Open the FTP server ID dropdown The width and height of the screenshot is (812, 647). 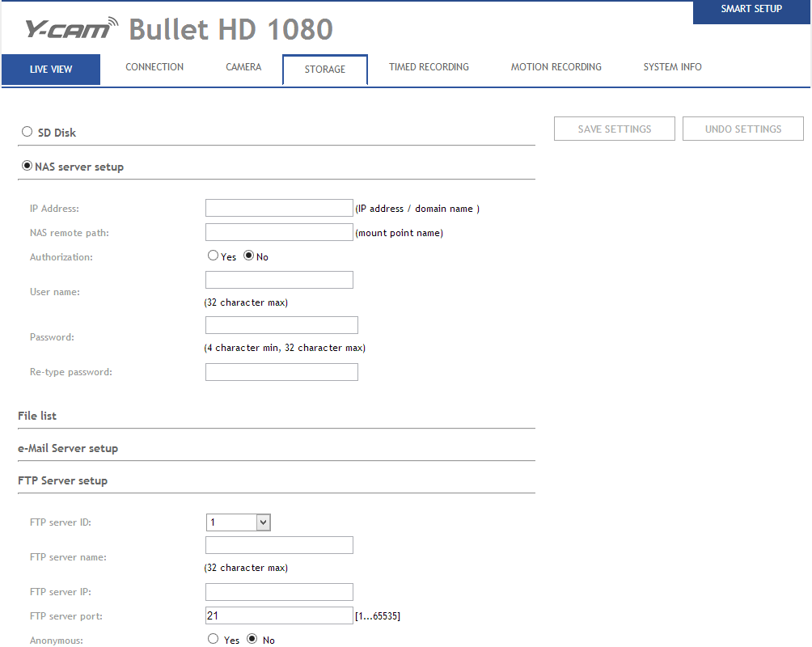[x=238, y=522]
